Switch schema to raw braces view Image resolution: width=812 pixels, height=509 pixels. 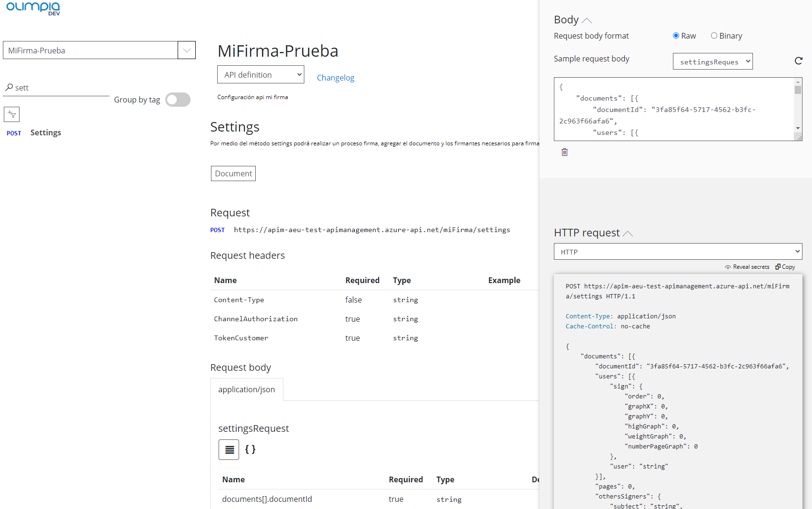250,449
